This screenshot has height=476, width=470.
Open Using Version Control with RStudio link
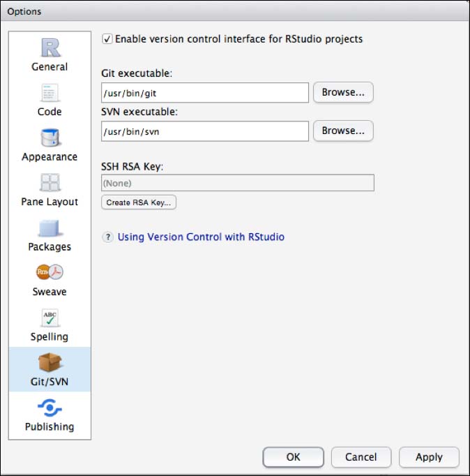click(201, 237)
